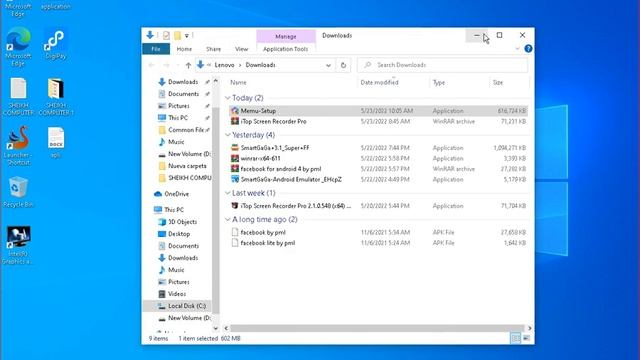Click the Back navigation arrow
Image resolution: width=640 pixels, height=360 pixels.
(x=151, y=65)
